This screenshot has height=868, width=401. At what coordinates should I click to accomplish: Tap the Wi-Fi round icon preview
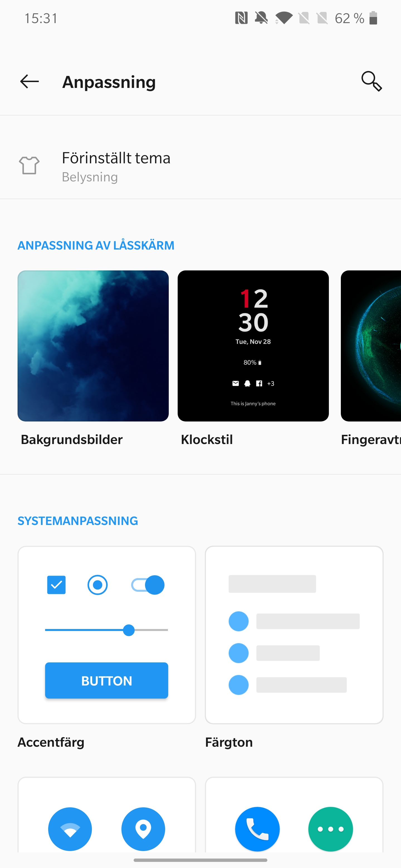pos(70,829)
